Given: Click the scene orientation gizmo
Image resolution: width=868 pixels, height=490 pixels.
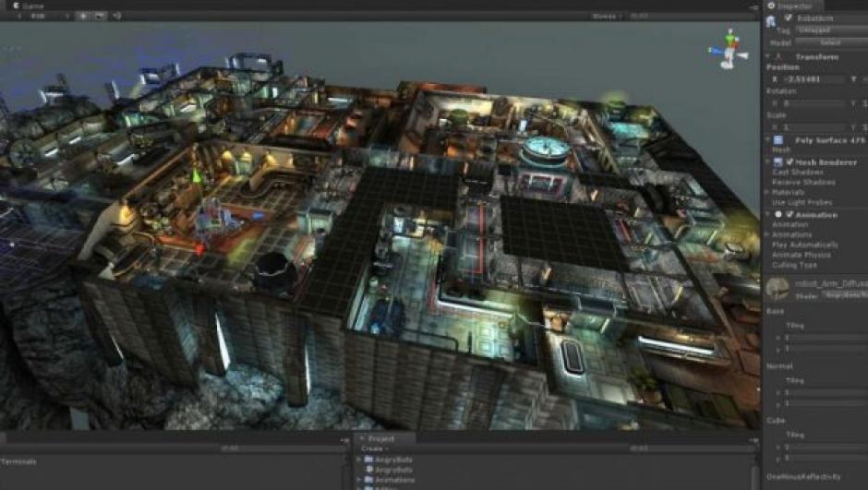Looking at the screenshot, I should pyautogui.click(x=729, y=49).
